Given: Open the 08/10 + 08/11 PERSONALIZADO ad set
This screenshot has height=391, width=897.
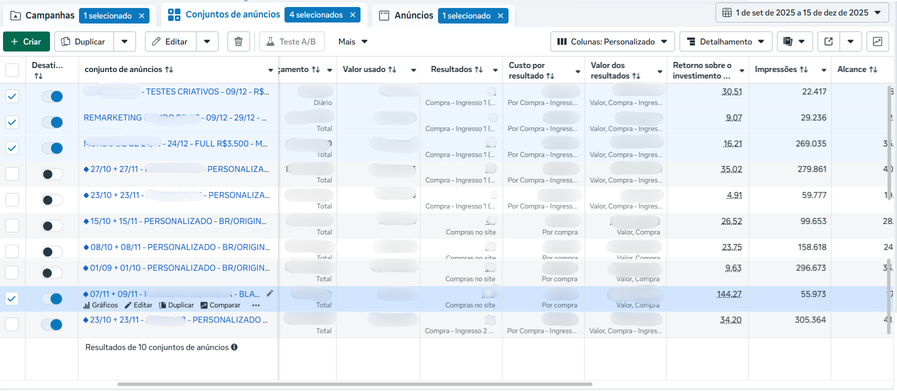Looking at the screenshot, I should point(177,247).
